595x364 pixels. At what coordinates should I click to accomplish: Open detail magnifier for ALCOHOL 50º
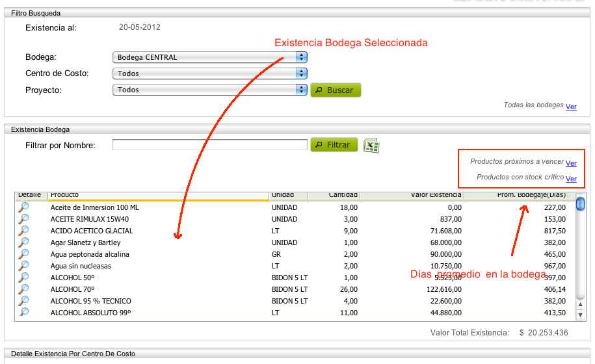point(23,278)
